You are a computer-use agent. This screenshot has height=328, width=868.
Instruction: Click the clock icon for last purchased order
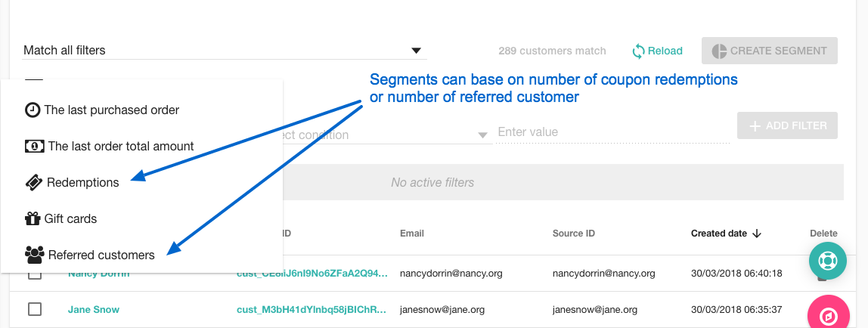click(33, 110)
